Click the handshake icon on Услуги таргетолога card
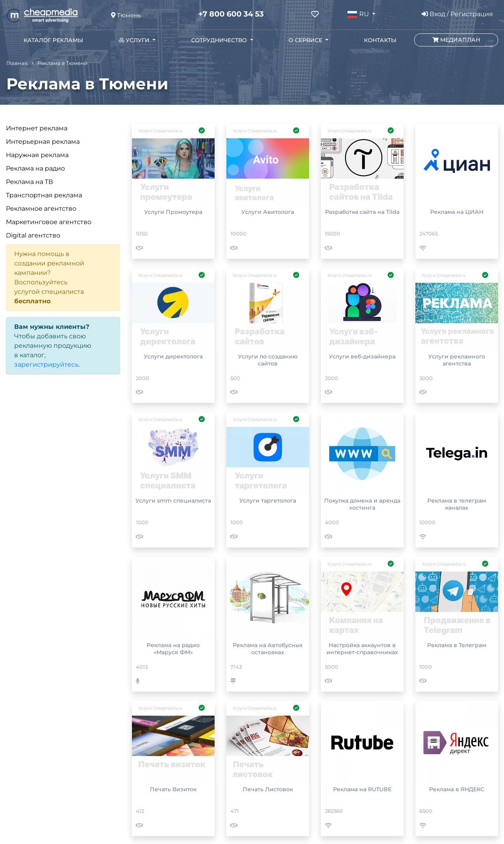504x844 pixels. point(234,536)
